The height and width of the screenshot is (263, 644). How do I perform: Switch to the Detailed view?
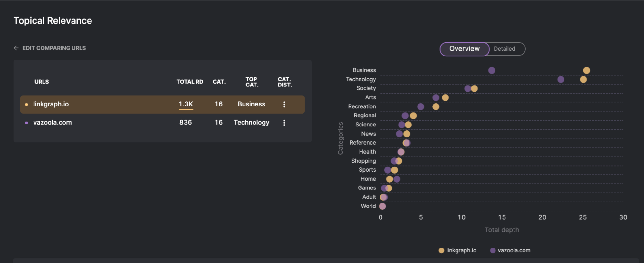click(x=505, y=49)
